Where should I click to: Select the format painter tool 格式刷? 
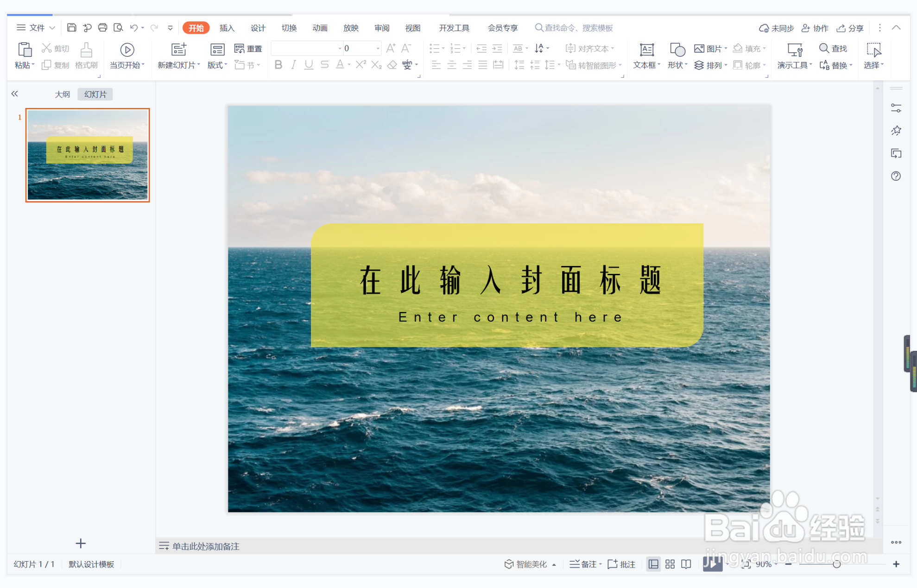tap(86, 56)
